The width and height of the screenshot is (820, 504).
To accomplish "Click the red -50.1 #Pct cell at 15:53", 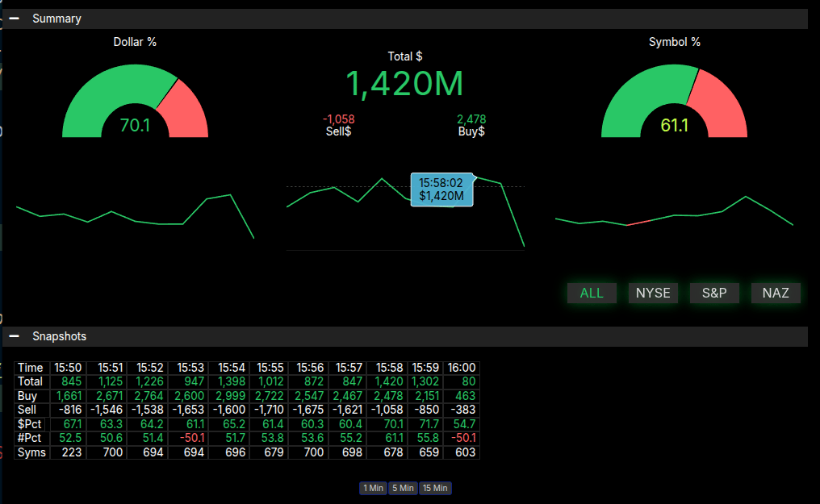I will 190,438.
